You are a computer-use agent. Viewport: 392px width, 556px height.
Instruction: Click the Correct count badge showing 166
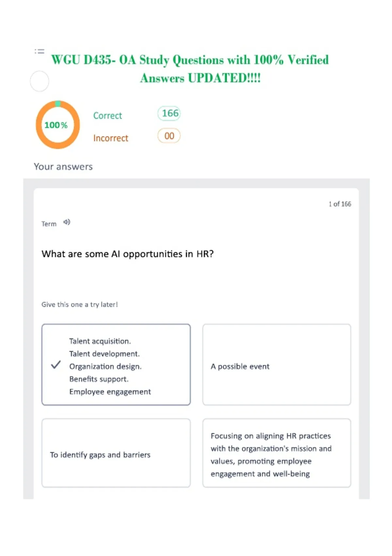coord(169,113)
